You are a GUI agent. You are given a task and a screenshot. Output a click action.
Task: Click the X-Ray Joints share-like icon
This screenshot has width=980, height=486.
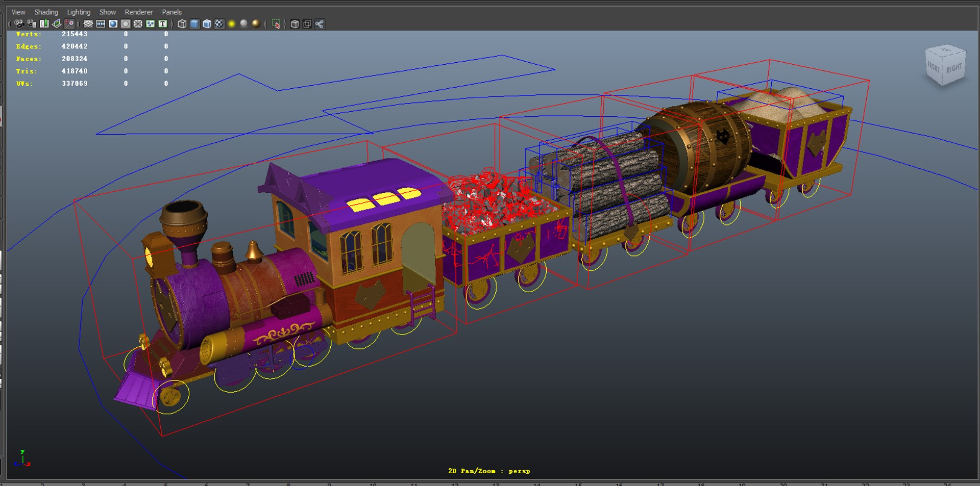(x=320, y=24)
